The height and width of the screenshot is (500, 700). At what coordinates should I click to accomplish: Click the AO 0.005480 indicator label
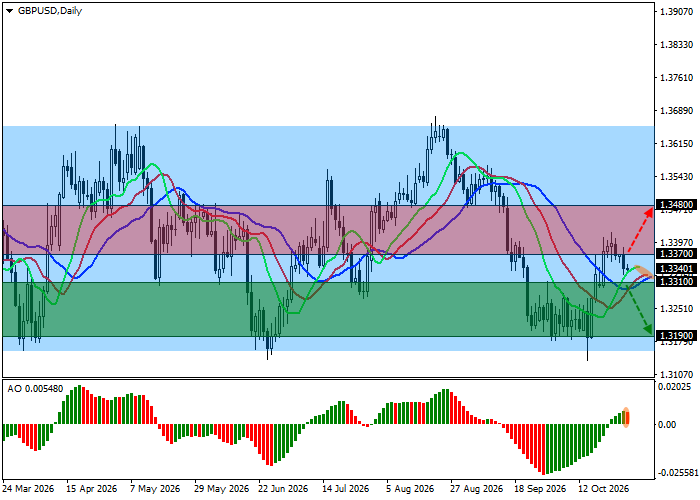(35, 389)
